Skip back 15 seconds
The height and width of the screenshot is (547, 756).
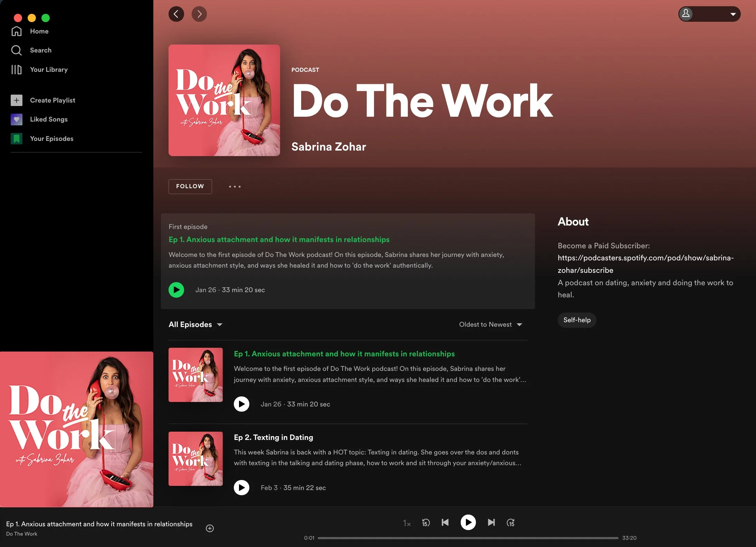point(426,523)
